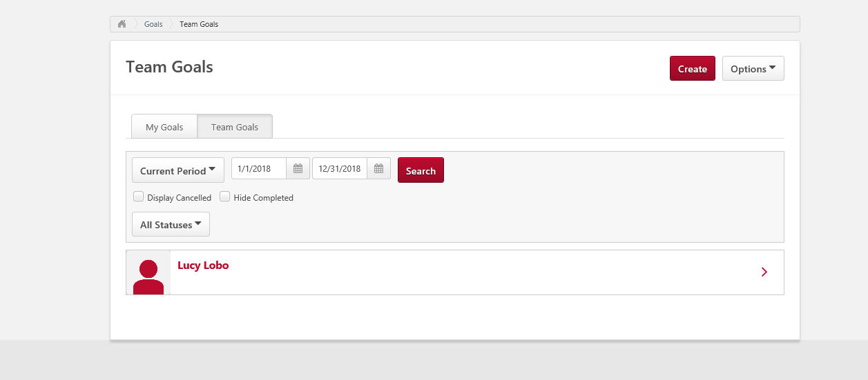Click the start date field 1/1/2018
This screenshot has height=380, width=868.
(259, 169)
